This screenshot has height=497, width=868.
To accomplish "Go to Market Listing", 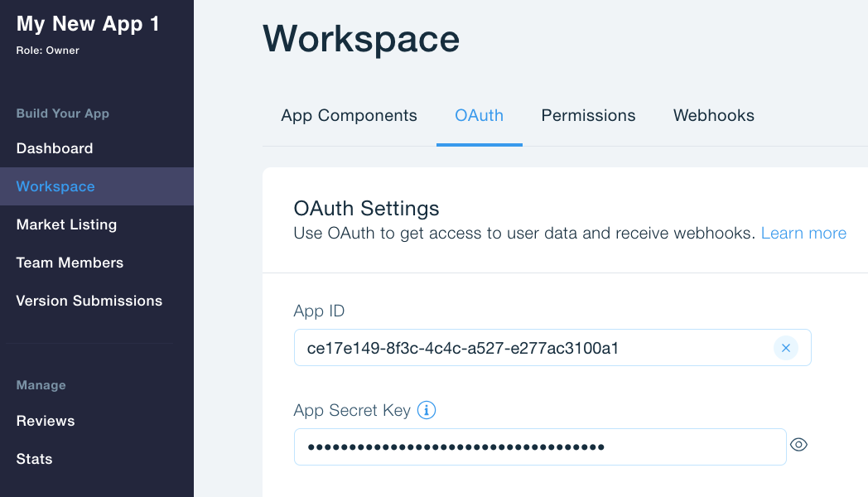I will [66, 224].
